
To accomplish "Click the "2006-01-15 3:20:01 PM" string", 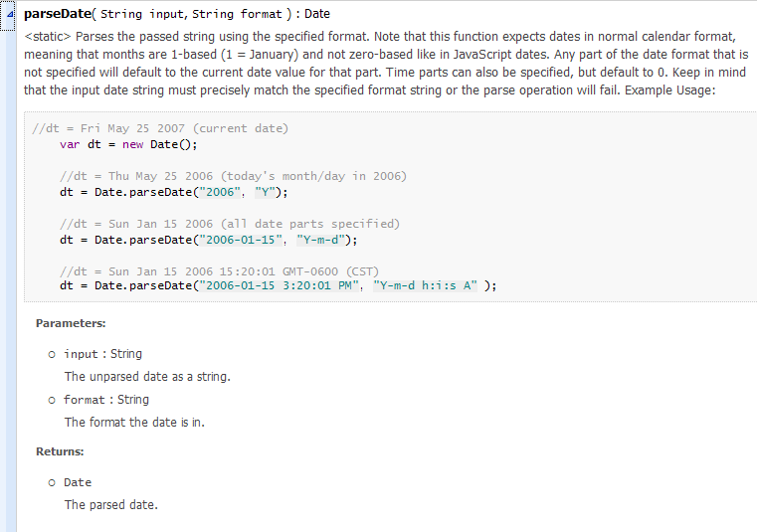I will (x=280, y=286).
